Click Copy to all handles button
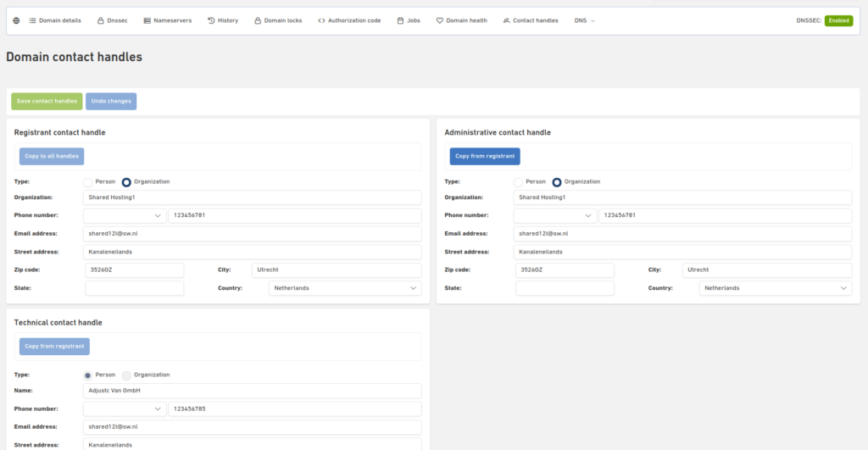This screenshot has height=450, width=868. coord(52,156)
